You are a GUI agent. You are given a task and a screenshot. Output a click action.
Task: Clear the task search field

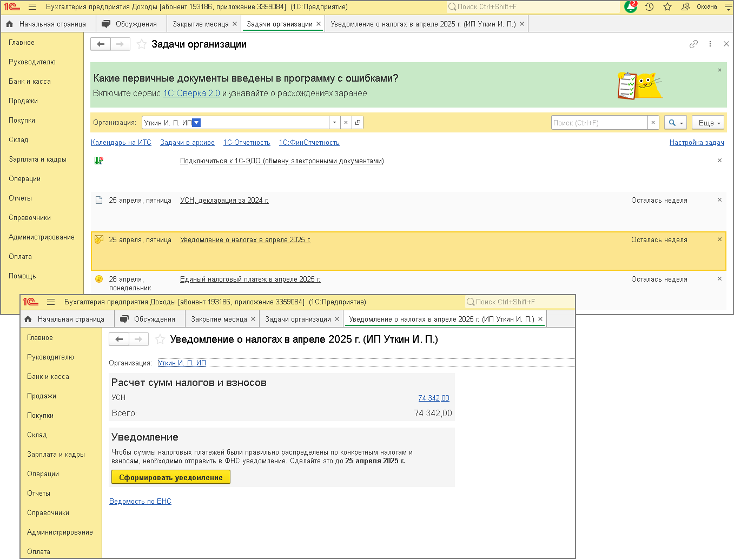coord(653,123)
